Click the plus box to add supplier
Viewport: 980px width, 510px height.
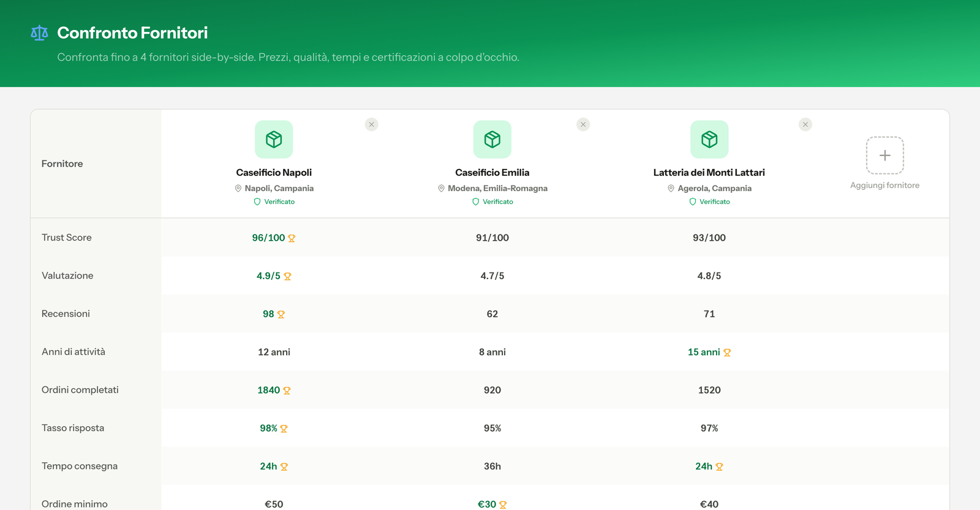pos(885,156)
